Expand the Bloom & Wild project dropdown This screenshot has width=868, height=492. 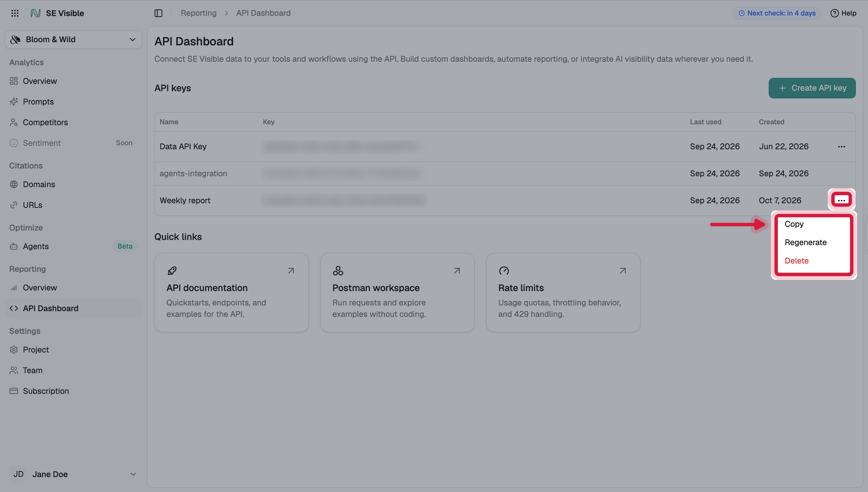73,40
